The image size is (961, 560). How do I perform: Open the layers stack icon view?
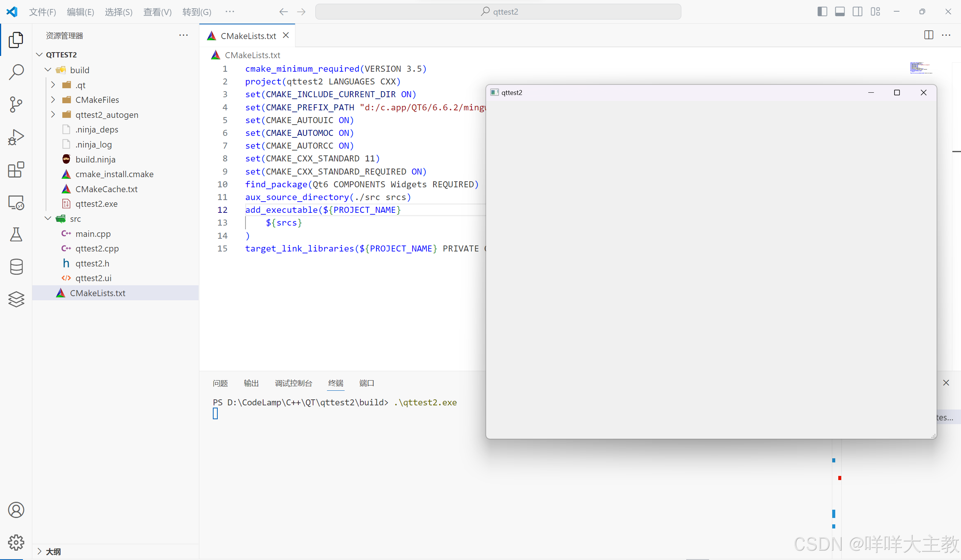coord(16,299)
